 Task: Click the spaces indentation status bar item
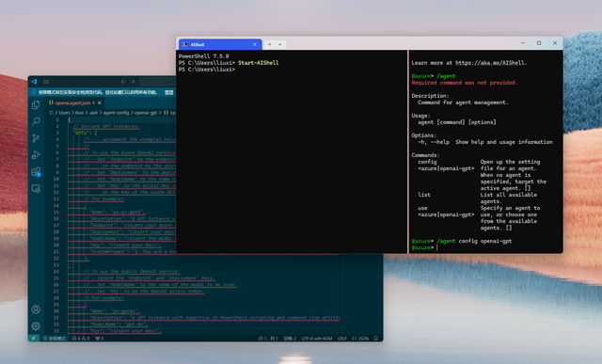point(290,339)
